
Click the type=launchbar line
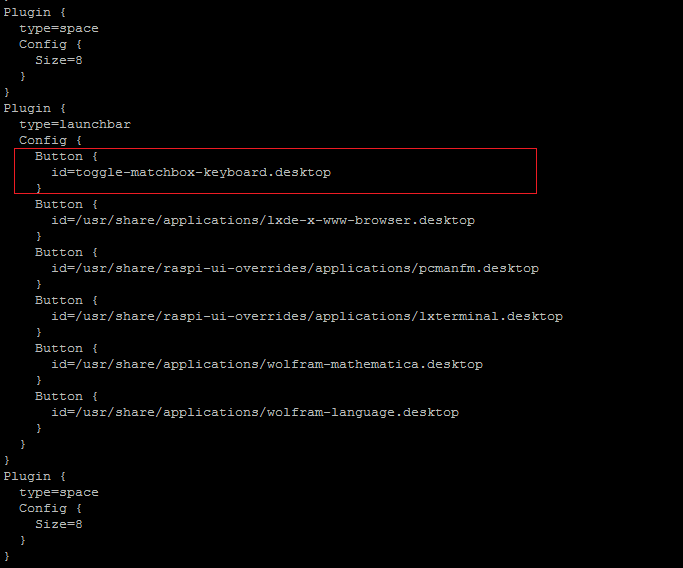pyautogui.click(x=74, y=124)
